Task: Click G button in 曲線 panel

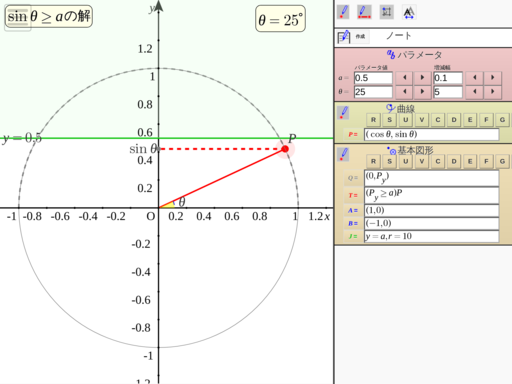Action: [502, 120]
